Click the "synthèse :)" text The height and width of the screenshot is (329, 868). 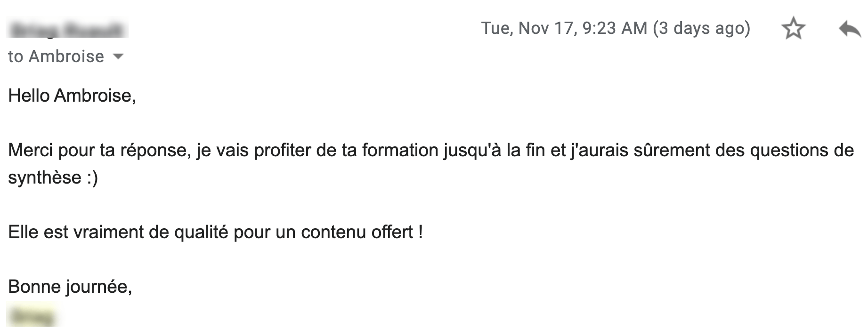[53, 178]
